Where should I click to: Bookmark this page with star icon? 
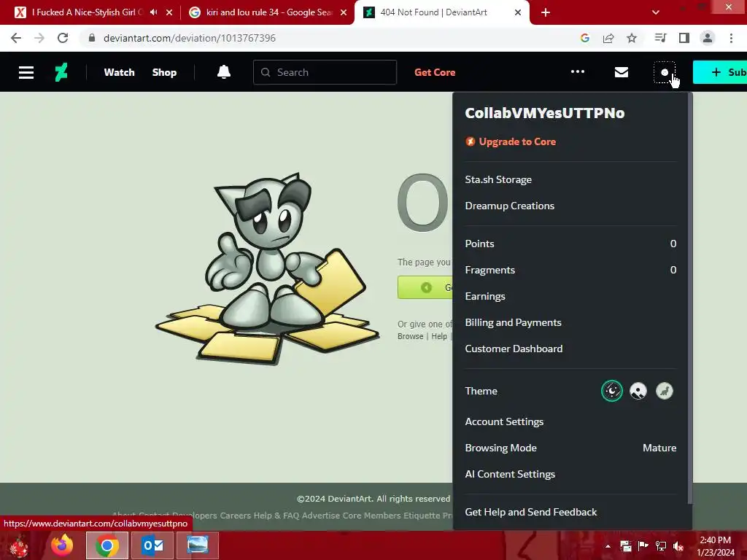pyautogui.click(x=632, y=38)
